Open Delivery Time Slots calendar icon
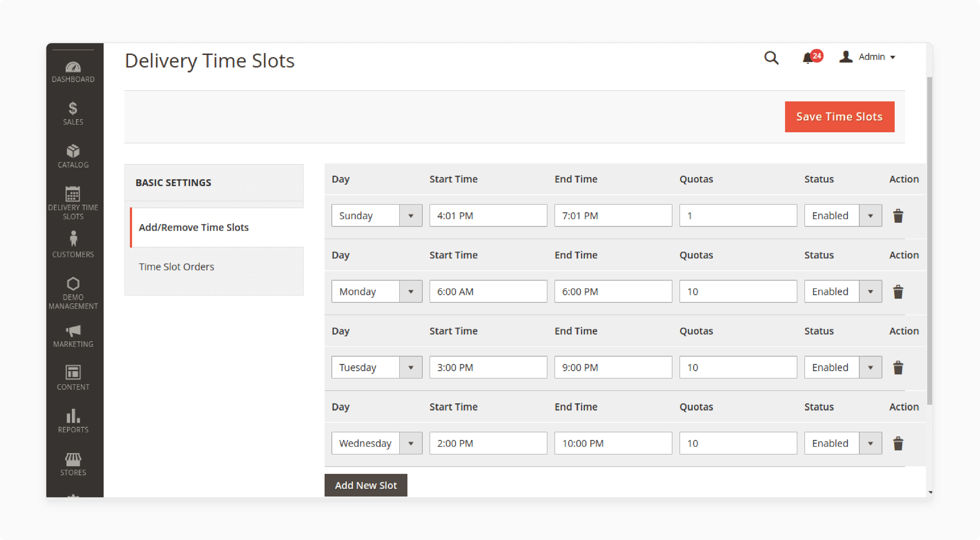 click(73, 193)
